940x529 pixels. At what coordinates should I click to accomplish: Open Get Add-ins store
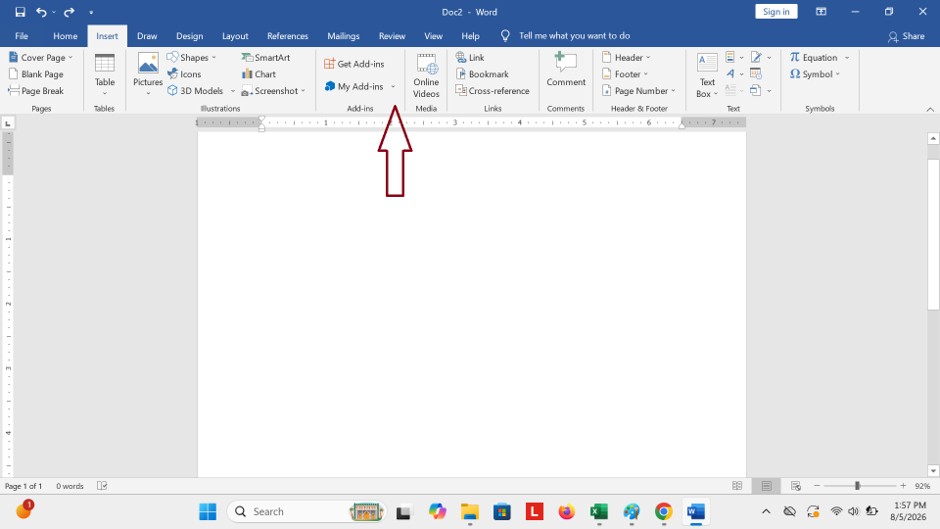(354, 64)
